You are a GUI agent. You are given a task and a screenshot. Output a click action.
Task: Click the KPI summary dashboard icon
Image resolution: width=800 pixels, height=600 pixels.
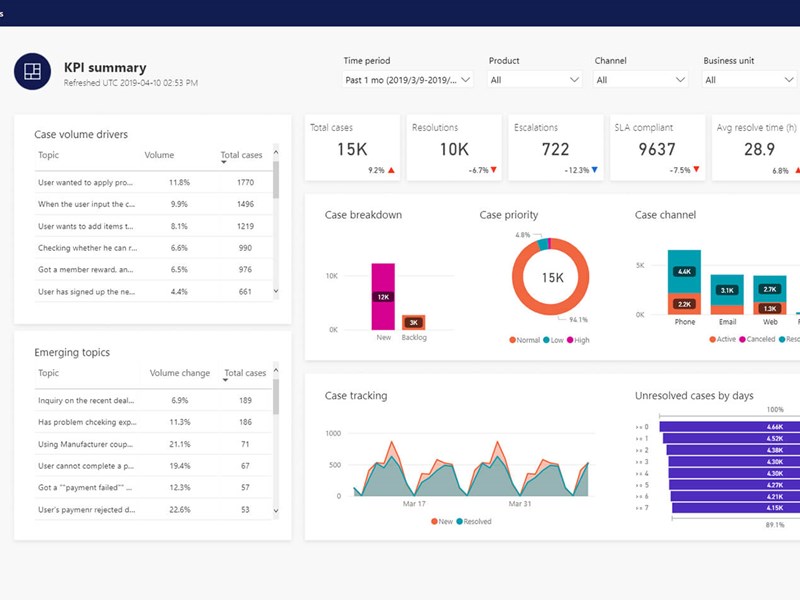pyautogui.click(x=32, y=71)
